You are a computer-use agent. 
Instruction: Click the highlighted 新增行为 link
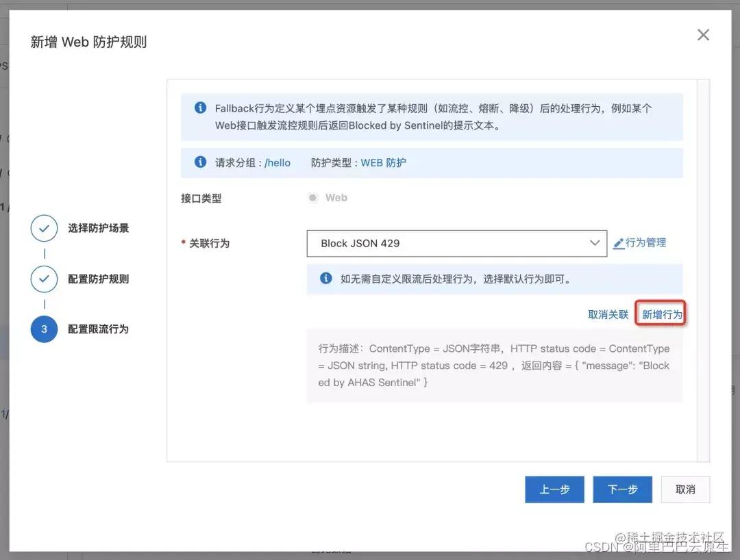pos(660,313)
